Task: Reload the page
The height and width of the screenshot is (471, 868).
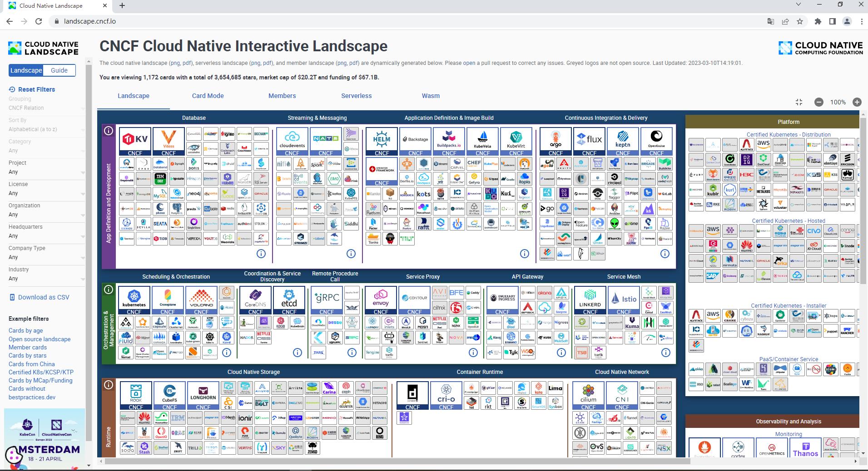Action: click(x=39, y=21)
